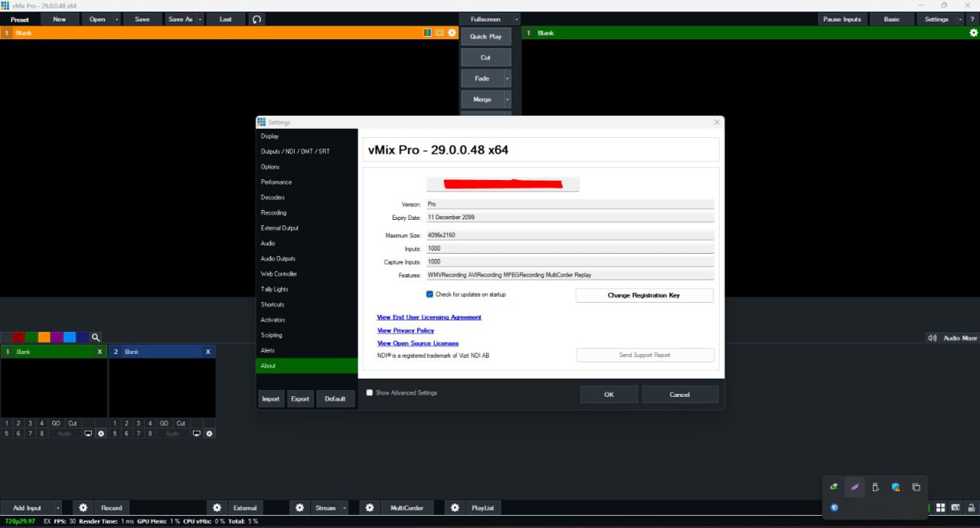Image resolution: width=980 pixels, height=528 pixels.
Task: Expand the Fade transition dropdown arrow
Action: (507, 78)
